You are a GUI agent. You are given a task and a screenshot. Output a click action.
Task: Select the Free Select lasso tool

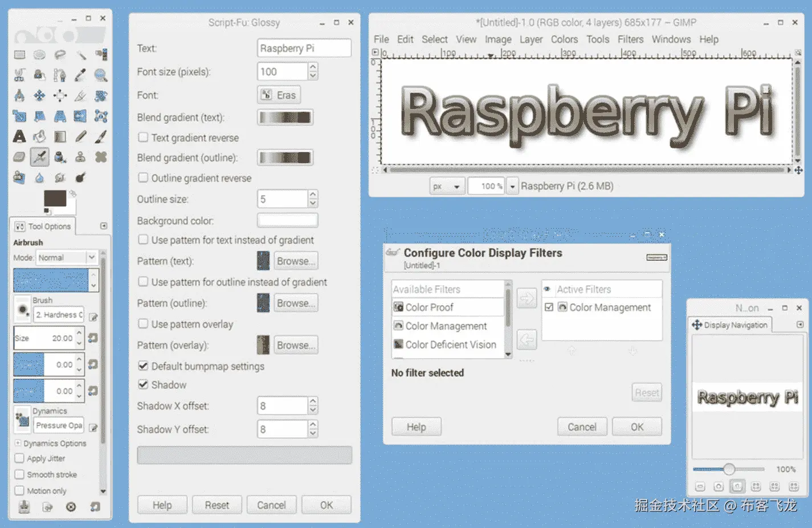click(60, 55)
